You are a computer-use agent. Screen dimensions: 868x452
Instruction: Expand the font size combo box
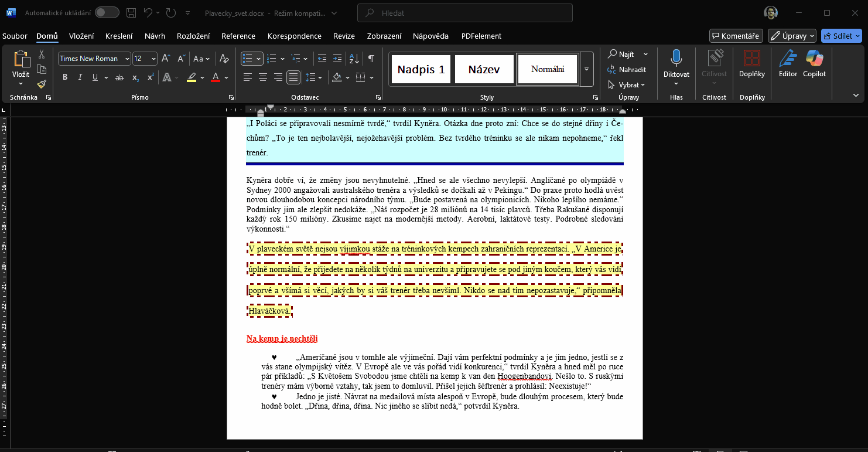pos(153,59)
